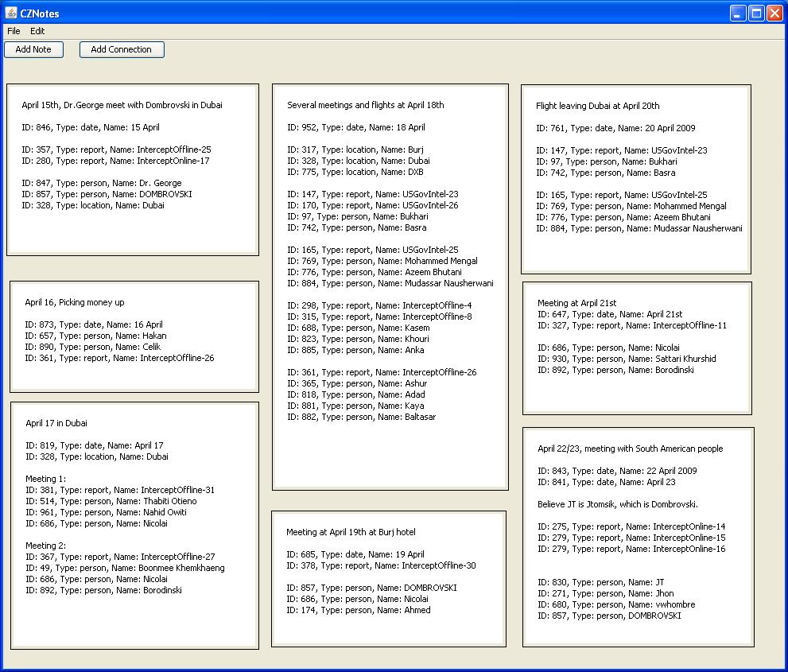Click line 'ID: 819, Type: date, Name: April 17'

point(95,445)
